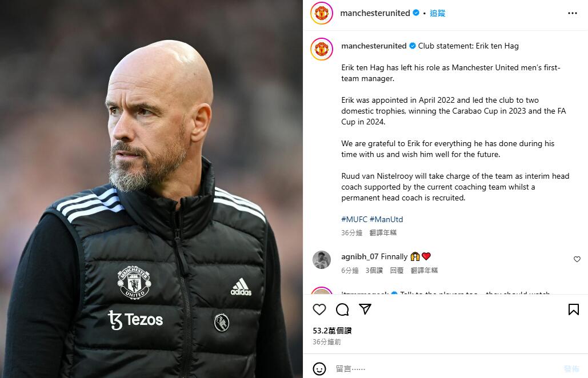This screenshot has height=378, width=588.
Task: Open emoji picker smiley icon
Action: coord(319,369)
